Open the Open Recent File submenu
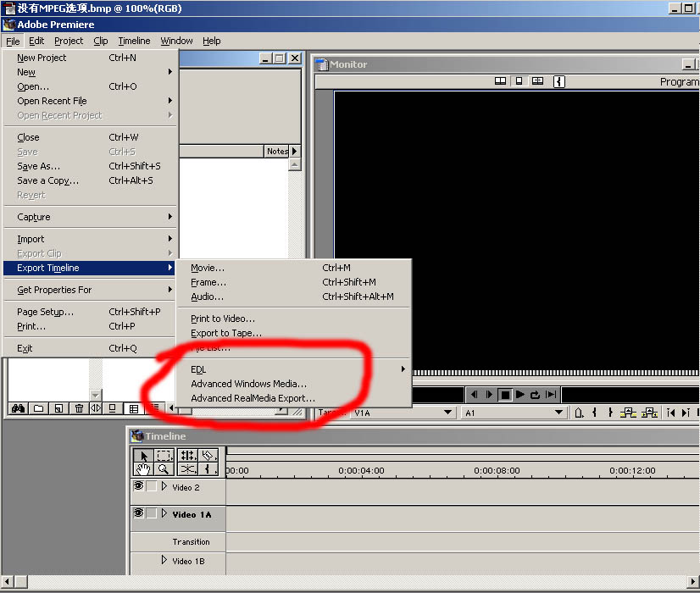The image size is (700, 593). point(90,101)
